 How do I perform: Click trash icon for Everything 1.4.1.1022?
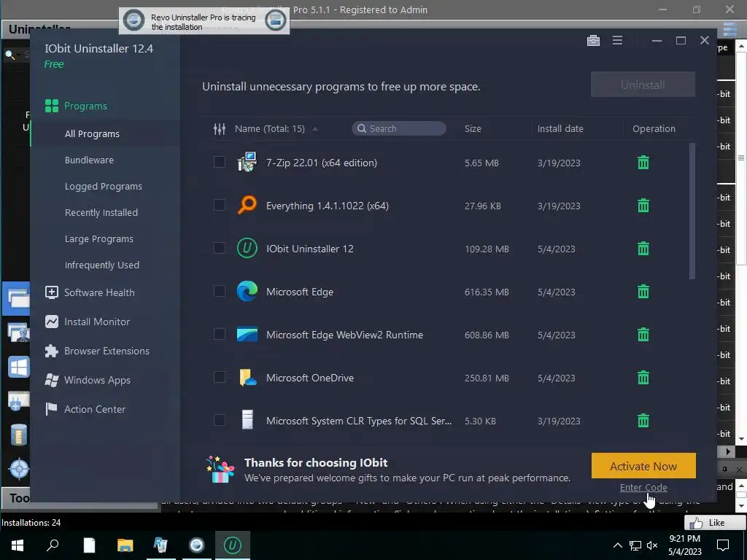point(643,205)
